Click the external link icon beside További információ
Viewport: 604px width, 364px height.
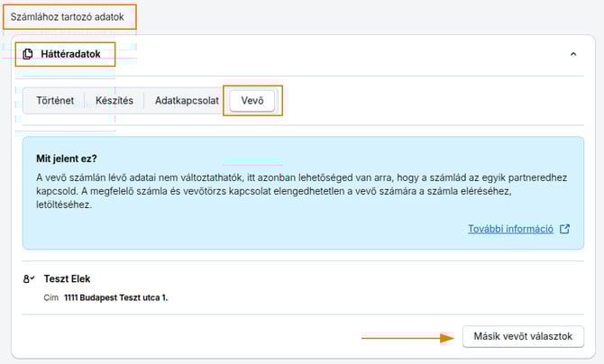pyautogui.click(x=564, y=229)
